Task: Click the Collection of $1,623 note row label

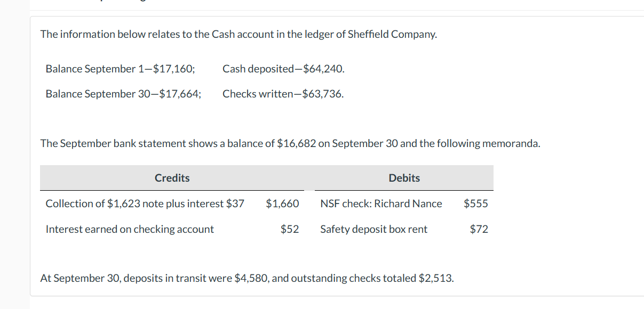Action: (145, 204)
